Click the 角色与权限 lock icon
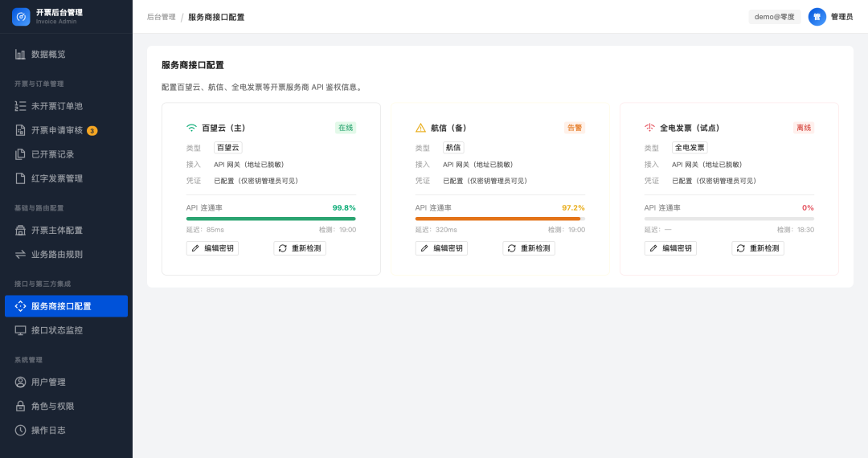This screenshot has width=868, height=458. [20, 406]
